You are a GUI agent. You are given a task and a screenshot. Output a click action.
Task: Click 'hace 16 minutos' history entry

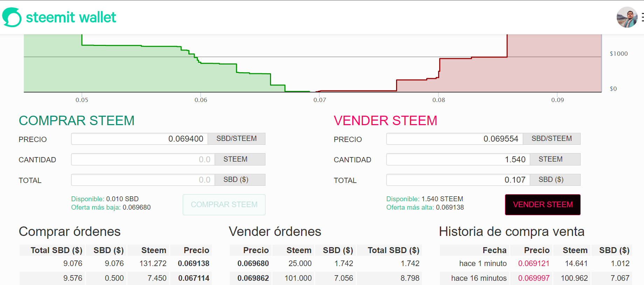(479, 278)
